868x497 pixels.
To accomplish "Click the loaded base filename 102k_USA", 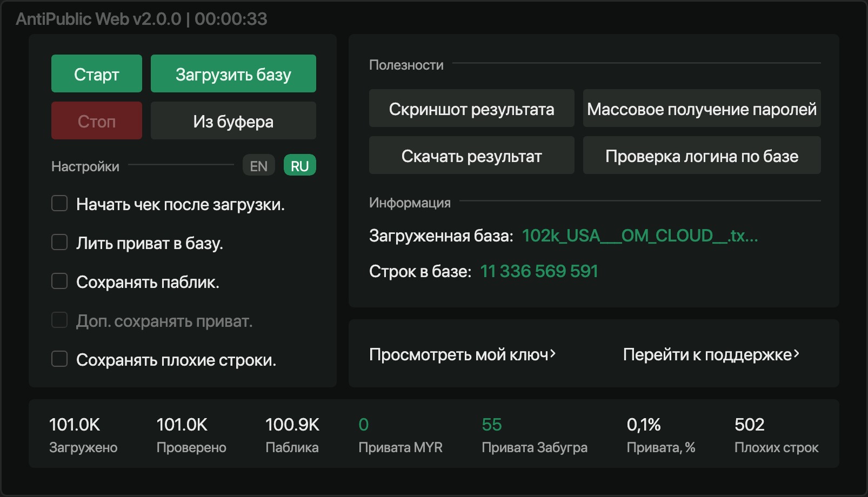I will point(639,236).
